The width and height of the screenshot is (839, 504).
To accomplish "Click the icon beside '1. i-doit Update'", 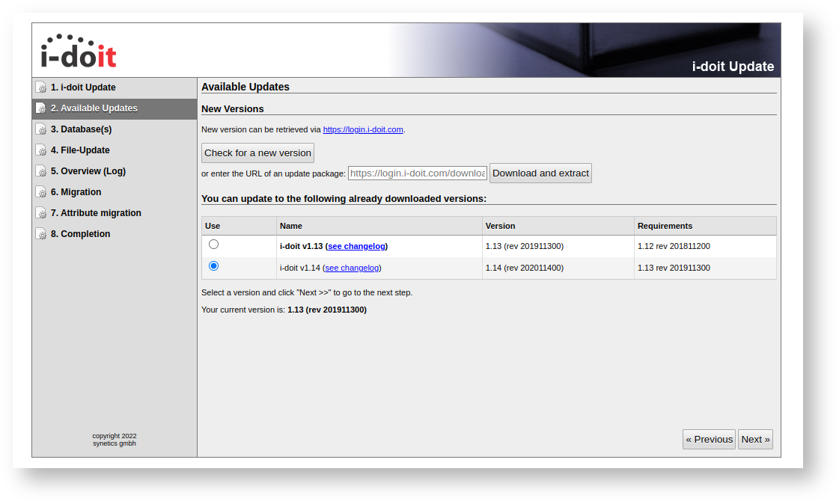I will tap(41, 87).
